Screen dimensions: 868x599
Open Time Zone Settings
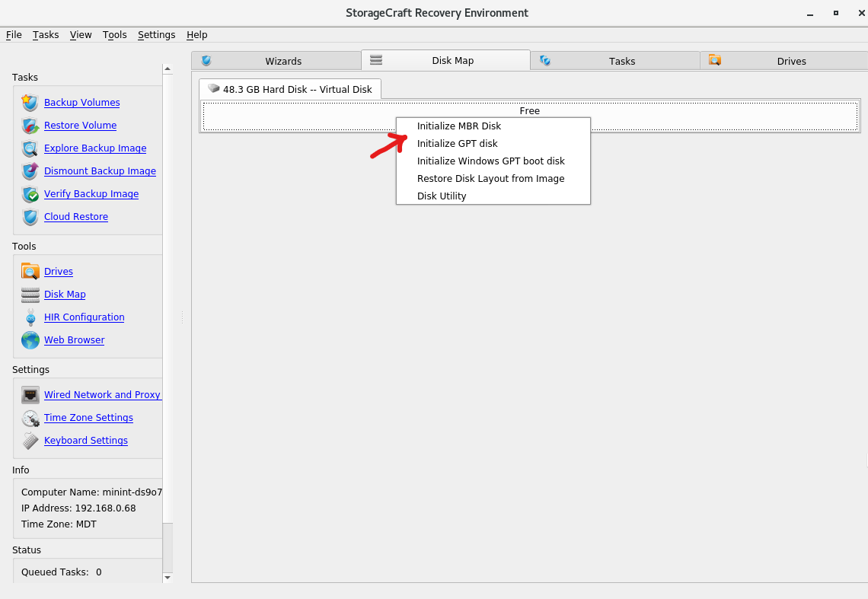88,418
